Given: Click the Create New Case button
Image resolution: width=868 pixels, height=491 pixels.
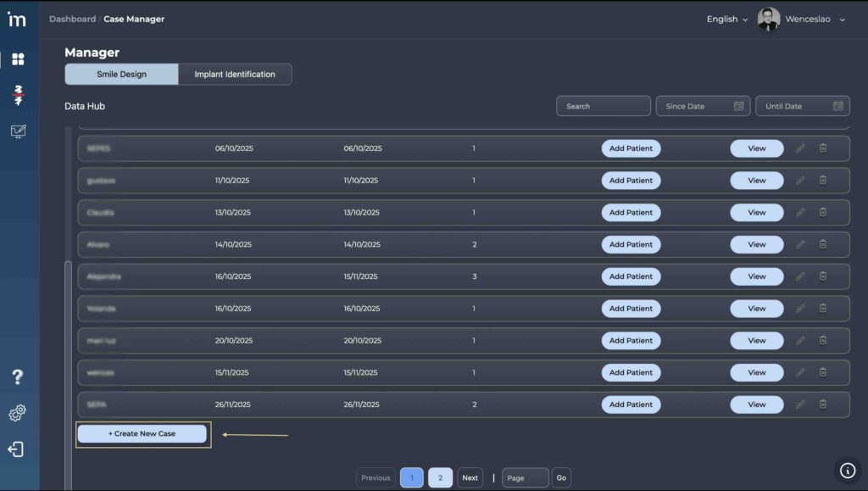Looking at the screenshot, I should tap(142, 434).
